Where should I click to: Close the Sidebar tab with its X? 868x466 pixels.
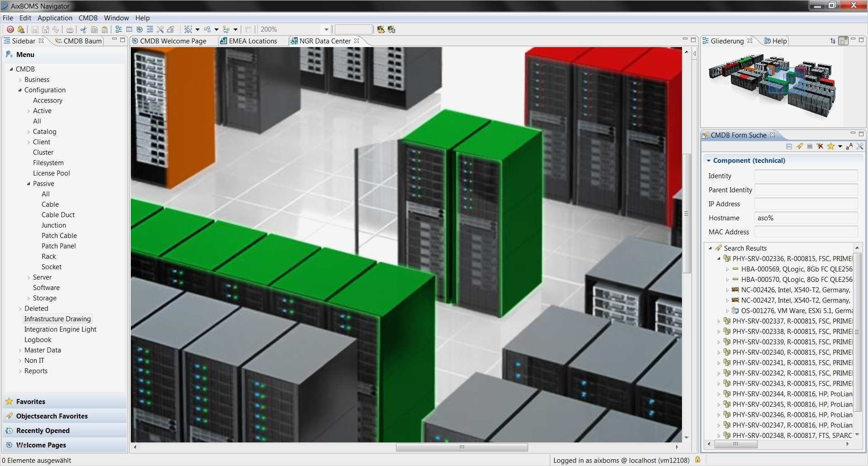click(41, 41)
